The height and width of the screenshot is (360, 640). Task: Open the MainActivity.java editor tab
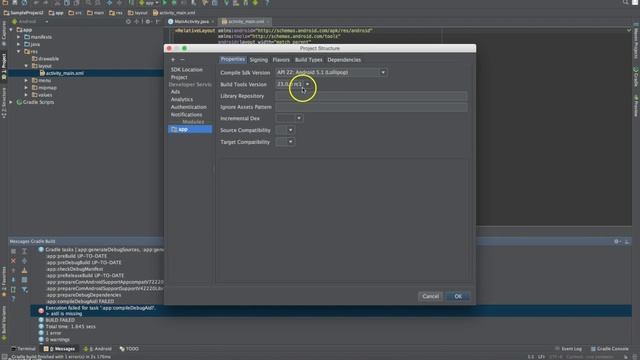point(191,21)
